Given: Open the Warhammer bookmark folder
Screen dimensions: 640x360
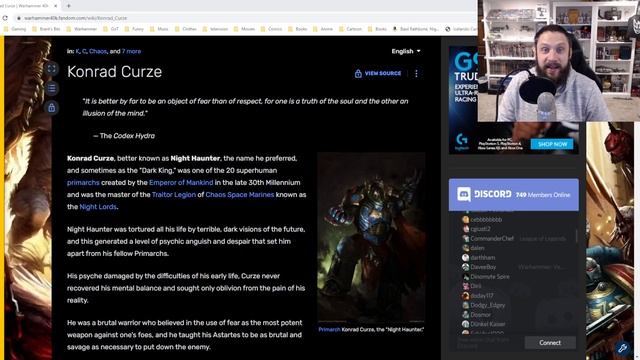Looking at the screenshot, I should [x=82, y=29].
